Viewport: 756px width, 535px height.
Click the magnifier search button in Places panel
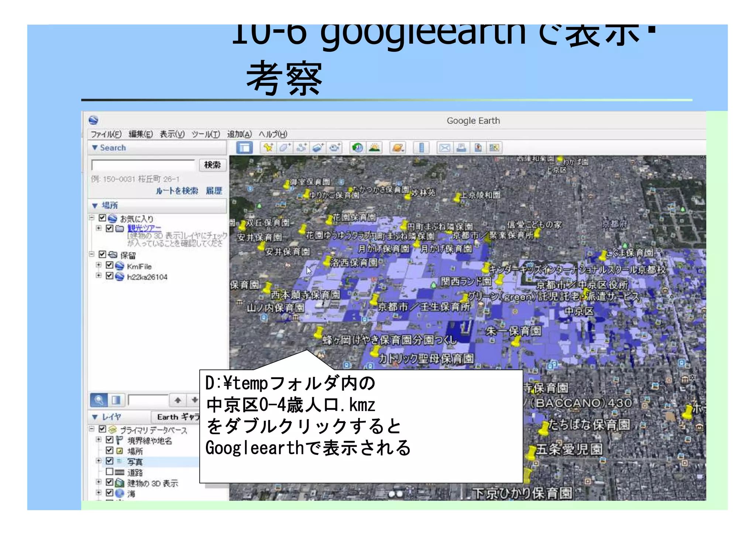pos(99,400)
